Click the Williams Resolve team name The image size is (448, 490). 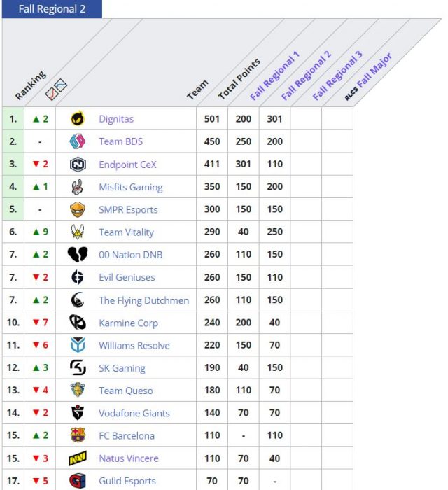(134, 346)
